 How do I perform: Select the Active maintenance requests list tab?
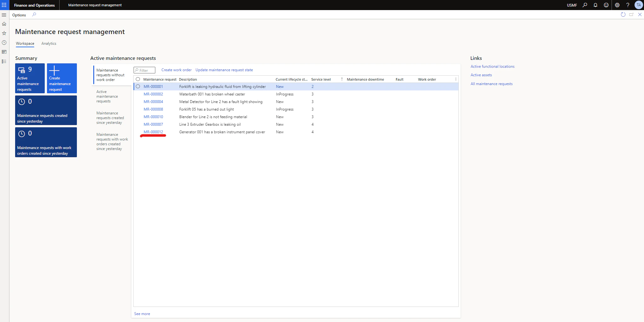pyautogui.click(x=112, y=96)
